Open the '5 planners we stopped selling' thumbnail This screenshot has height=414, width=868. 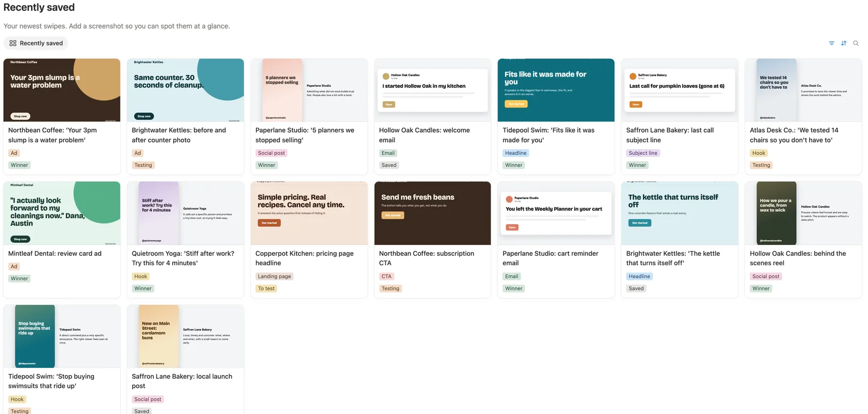coord(309,90)
